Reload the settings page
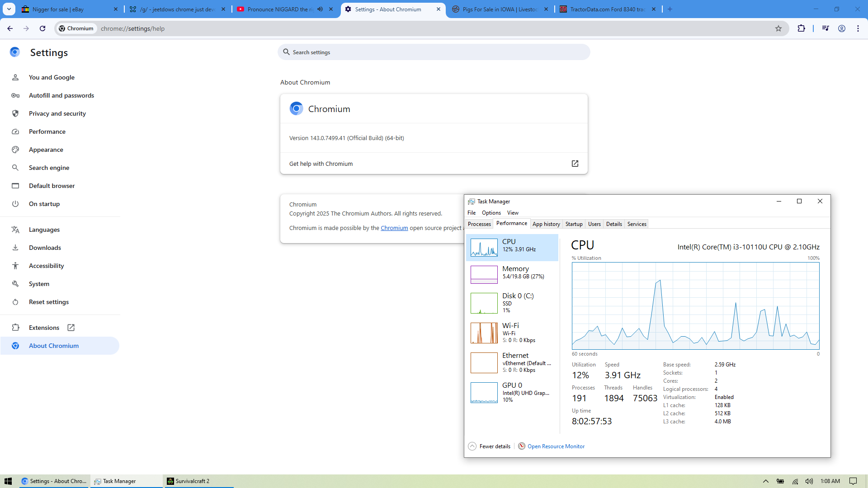 [x=42, y=28]
